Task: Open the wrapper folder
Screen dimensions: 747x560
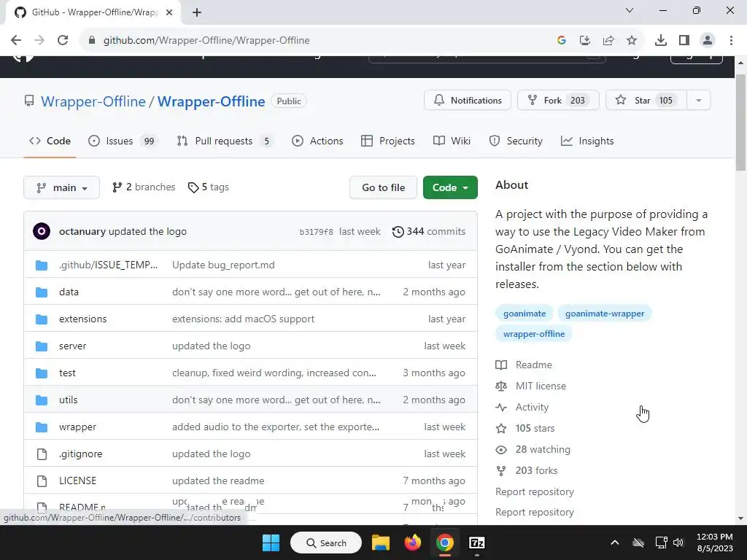Action: pos(77,427)
